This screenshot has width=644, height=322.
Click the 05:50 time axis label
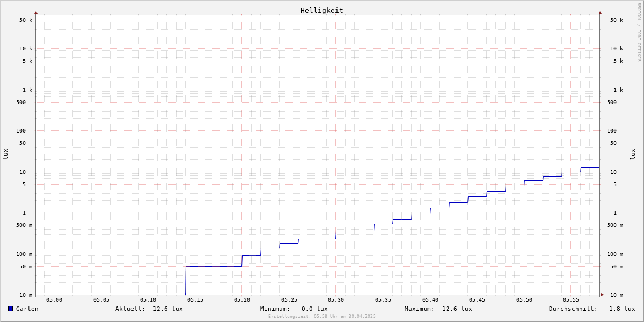point(524,300)
